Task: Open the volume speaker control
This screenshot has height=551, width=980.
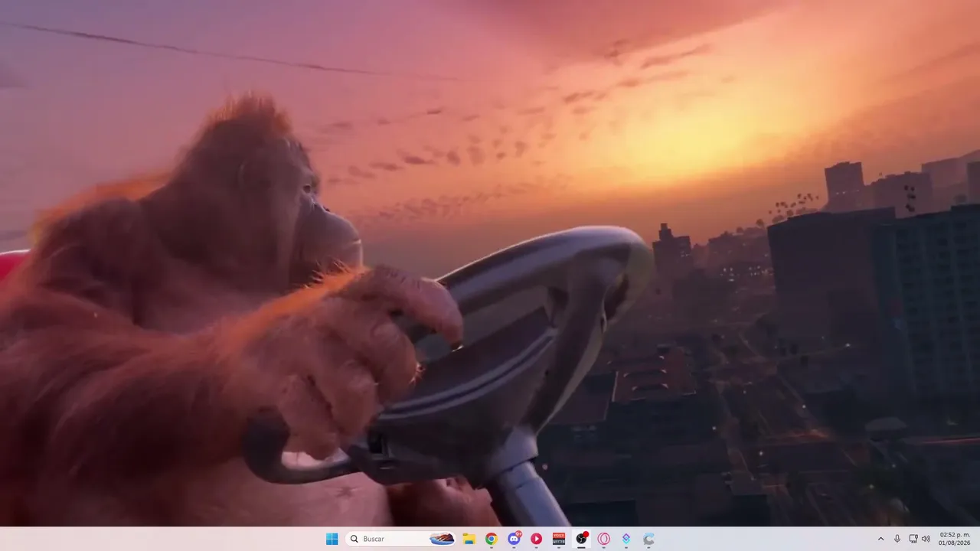Action: [x=926, y=539]
